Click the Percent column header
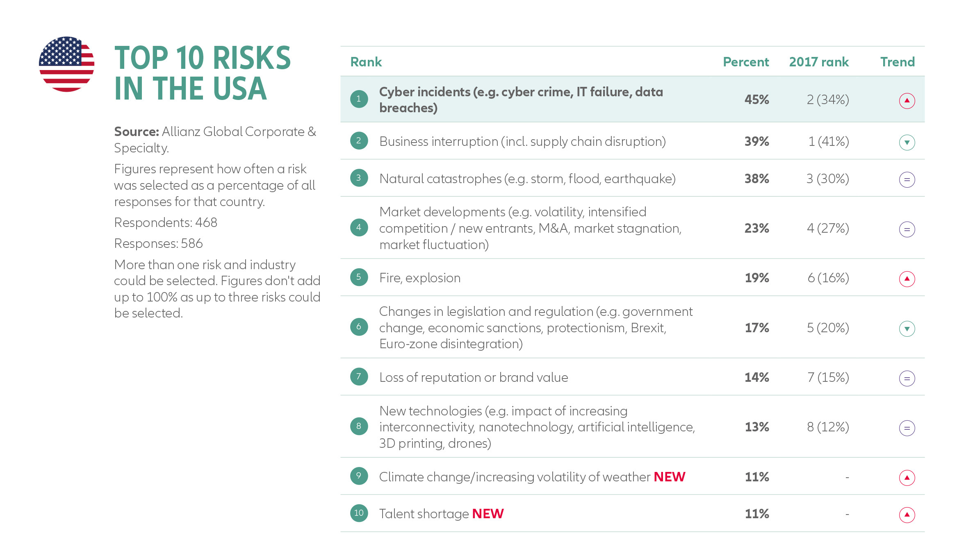 point(745,62)
